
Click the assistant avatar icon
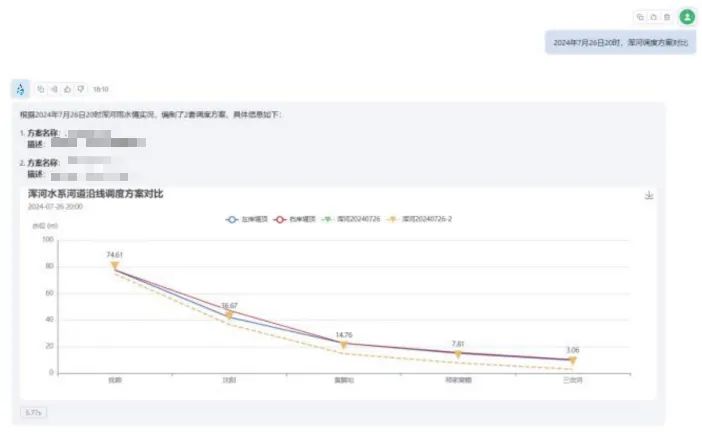click(20, 89)
